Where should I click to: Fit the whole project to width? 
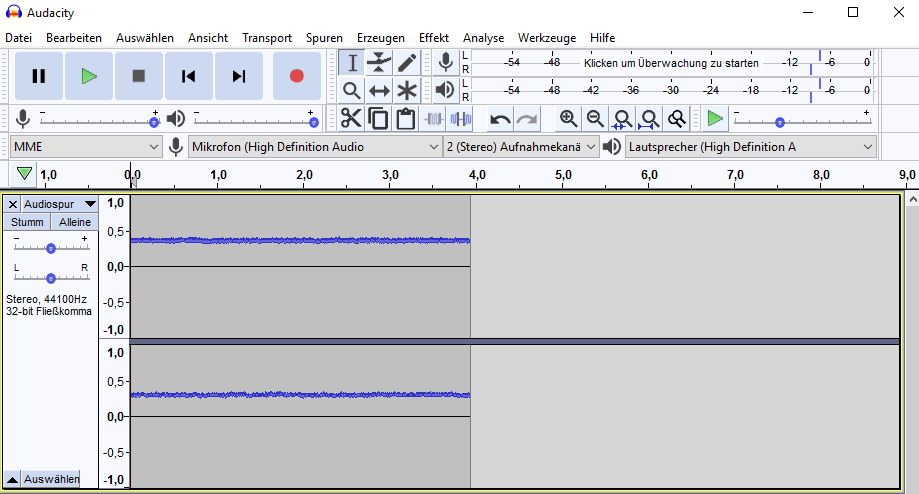(x=649, y=119)
